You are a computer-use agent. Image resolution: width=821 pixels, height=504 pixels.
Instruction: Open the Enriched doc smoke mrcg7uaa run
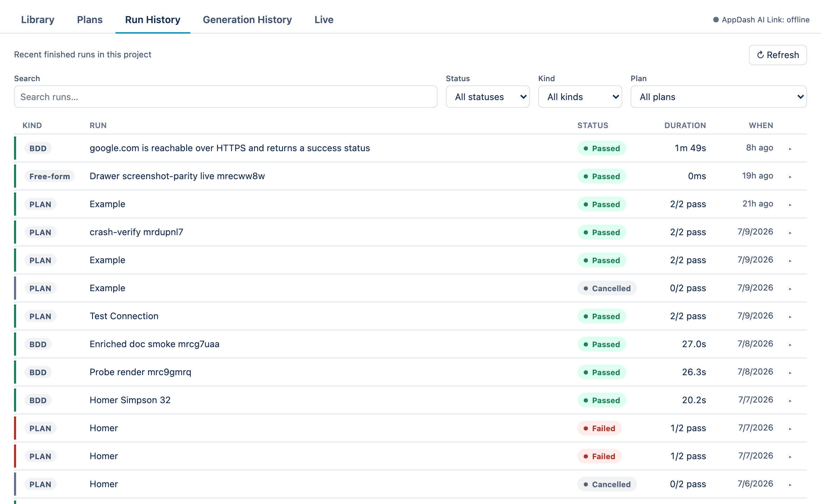154,344
